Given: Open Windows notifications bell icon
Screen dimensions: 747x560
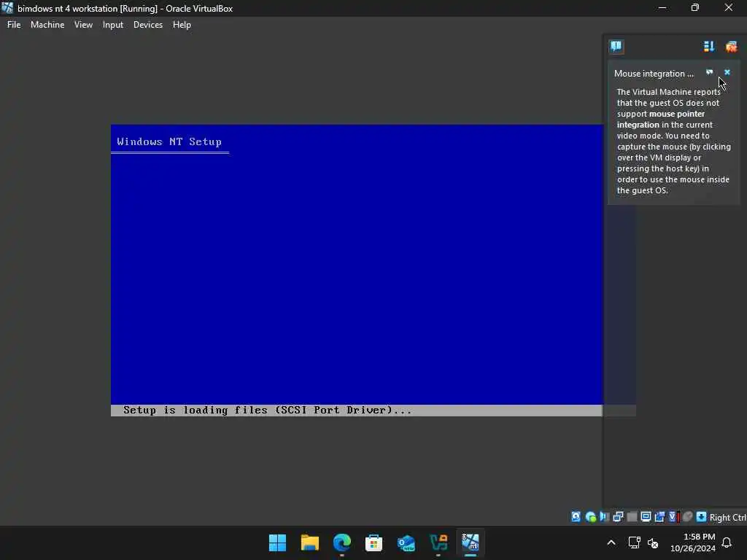Looking at the screenshot, I should click(x=727, y=542).
